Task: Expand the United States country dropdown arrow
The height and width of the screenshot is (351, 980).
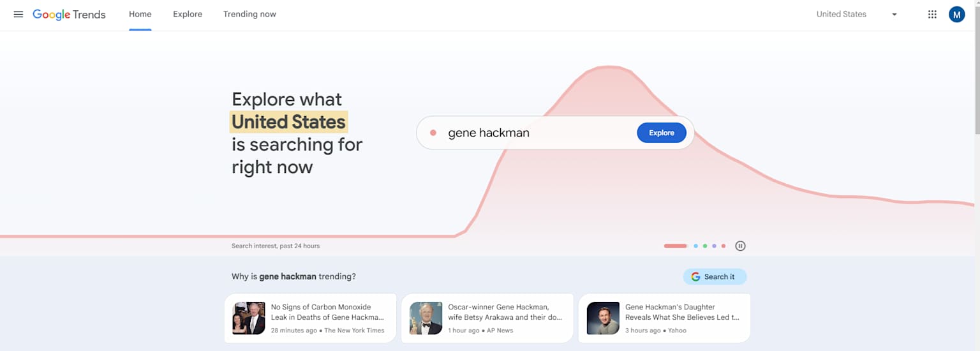Action: (x=894, y=15)
